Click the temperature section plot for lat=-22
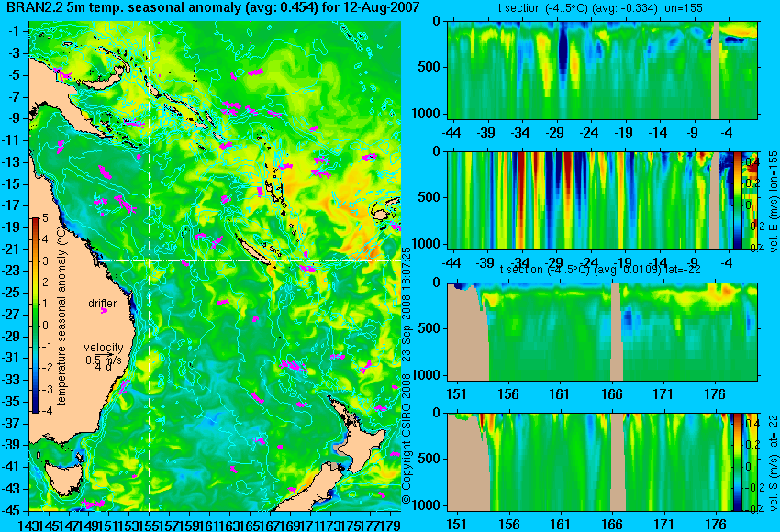 point(603,332)
